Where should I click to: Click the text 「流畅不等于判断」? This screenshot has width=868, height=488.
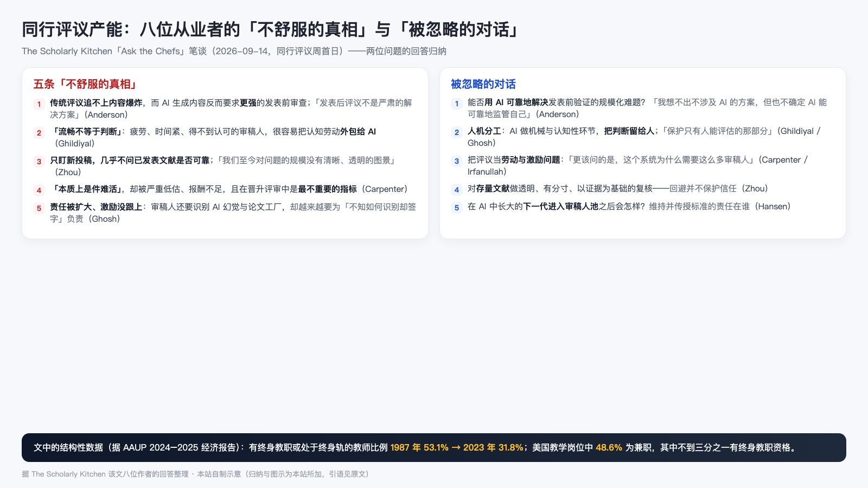click(86, 131)
